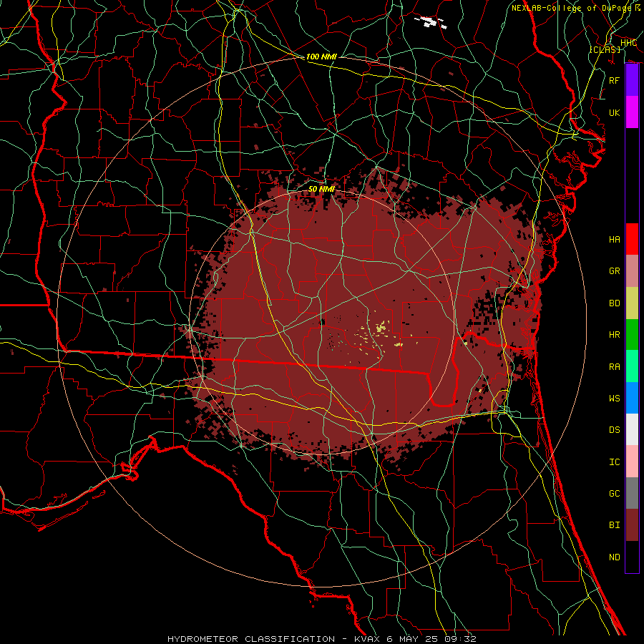This screenshot has height=644, width=644.
Task: Click the RF purple legend swatch
Action: click(x=632, y=80)
